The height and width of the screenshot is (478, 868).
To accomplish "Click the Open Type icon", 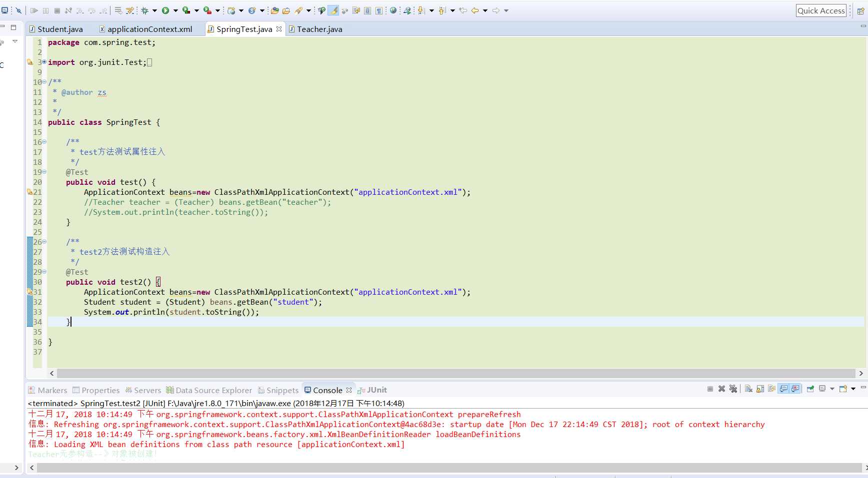I will (274, 10).
